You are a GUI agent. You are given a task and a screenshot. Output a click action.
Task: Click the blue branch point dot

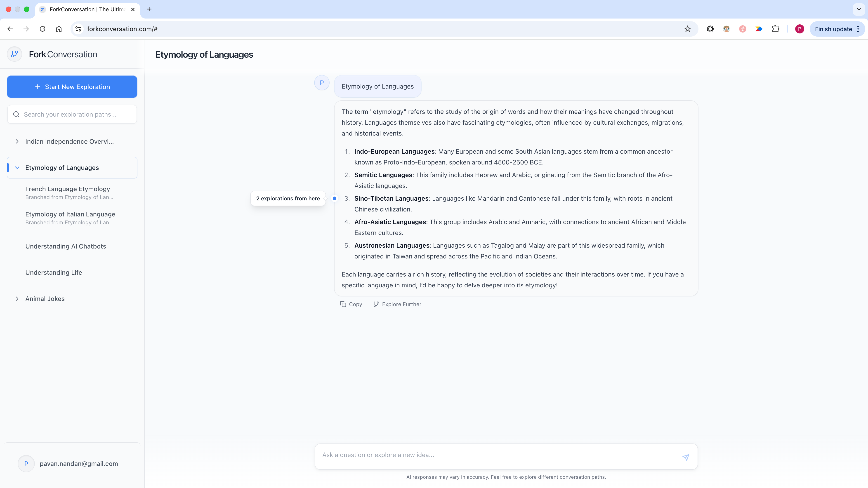334,198
